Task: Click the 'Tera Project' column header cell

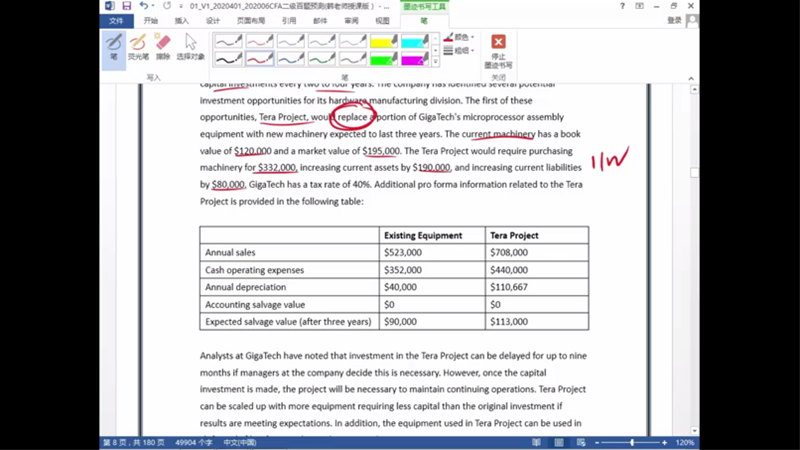Action: pos(537,235)
